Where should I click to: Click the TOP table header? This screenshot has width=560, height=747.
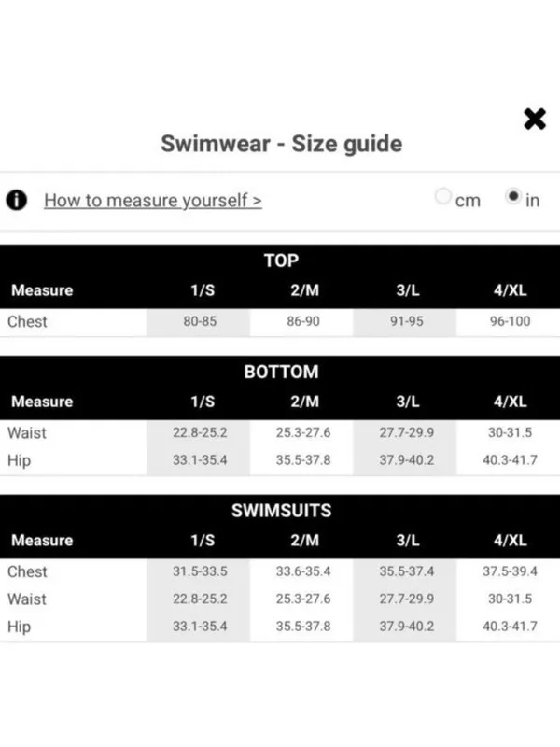point(282,261)
